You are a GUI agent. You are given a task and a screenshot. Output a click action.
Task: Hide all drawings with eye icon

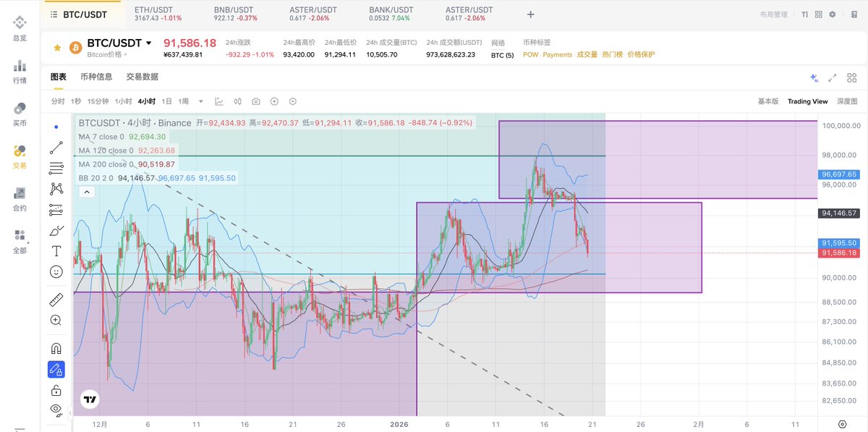click(56, 410)
